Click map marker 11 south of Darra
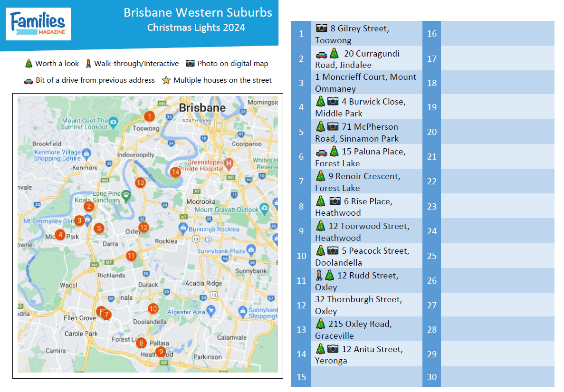The height and width of the screenshot is (392, 564). pyautogui.click(x=131, y=256)
